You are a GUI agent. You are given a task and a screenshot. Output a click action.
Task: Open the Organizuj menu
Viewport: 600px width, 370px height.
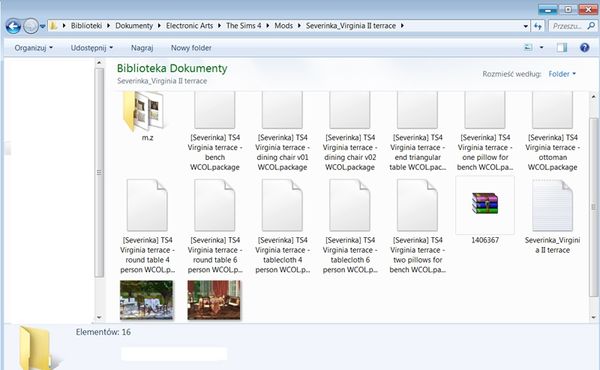click(x=34, y=48)
